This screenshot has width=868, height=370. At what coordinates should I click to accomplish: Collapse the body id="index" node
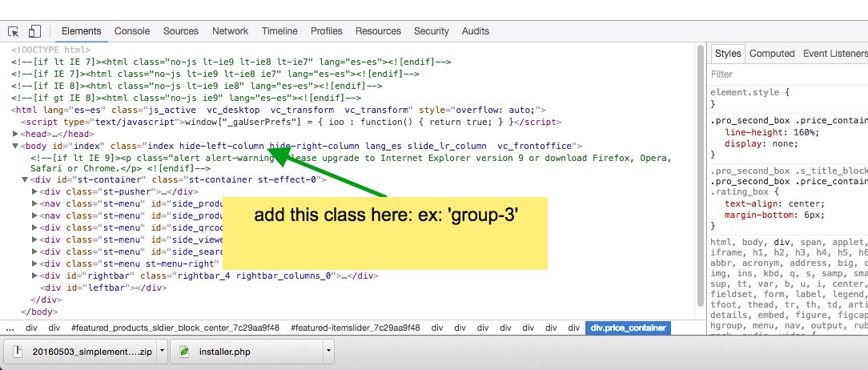(x=15, y=147)
